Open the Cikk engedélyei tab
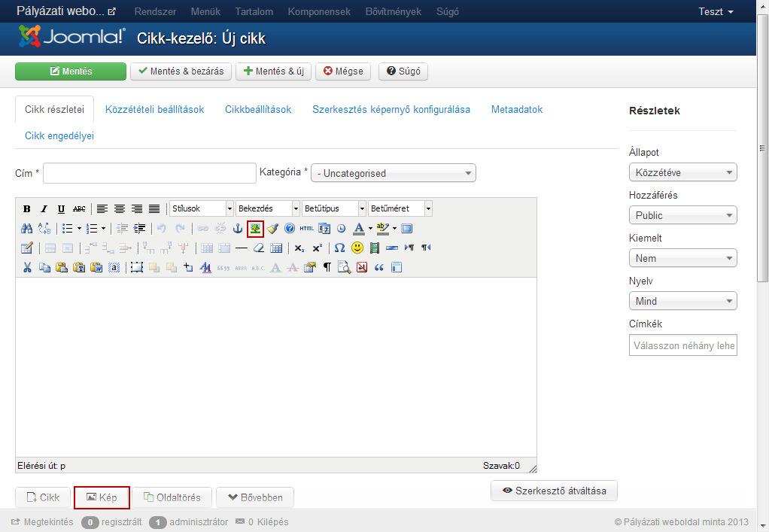Viewport: 769px width, 532px height. (x=59, y=135)
